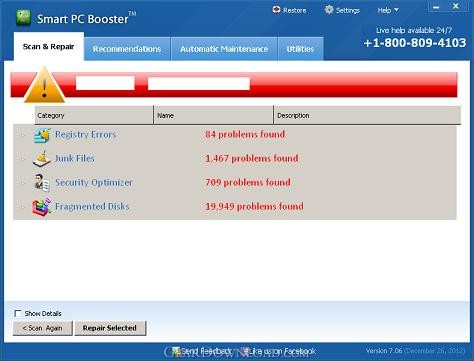Click the Like us on Facebook link

coord(283,351)
